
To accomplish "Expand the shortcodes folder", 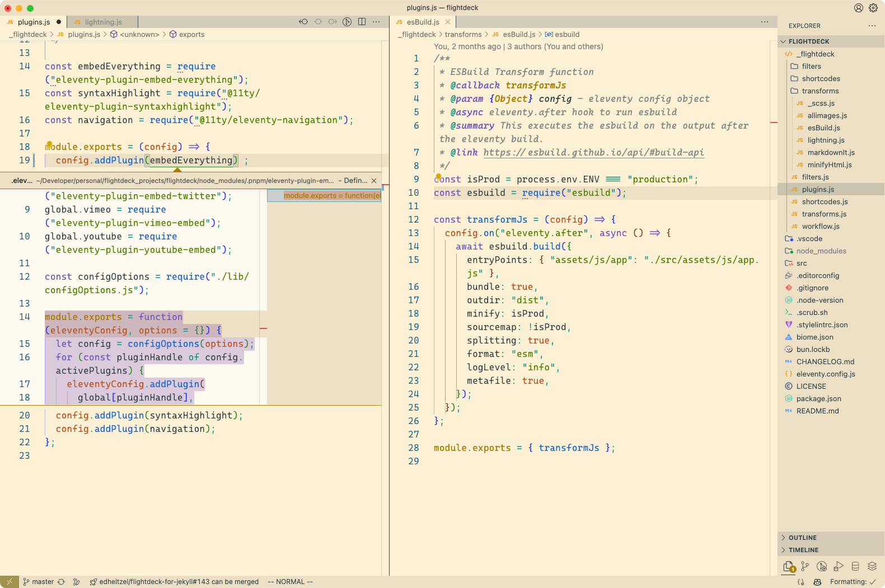I will [x=831, y=78].
